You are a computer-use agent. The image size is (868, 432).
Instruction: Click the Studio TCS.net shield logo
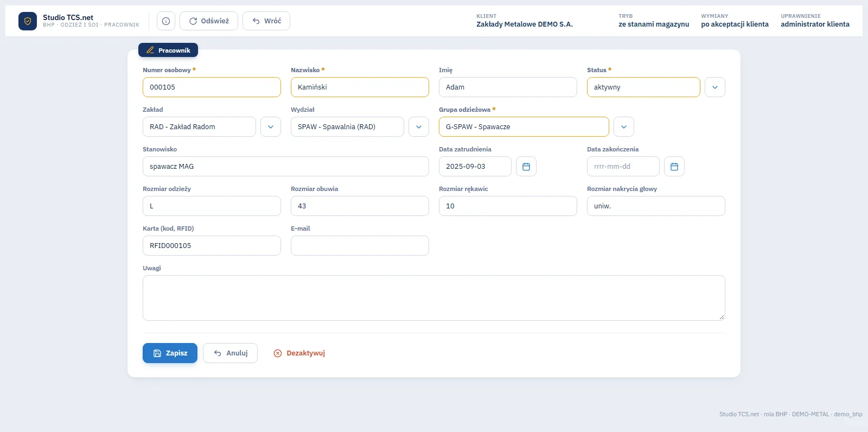tap(28, 21)
